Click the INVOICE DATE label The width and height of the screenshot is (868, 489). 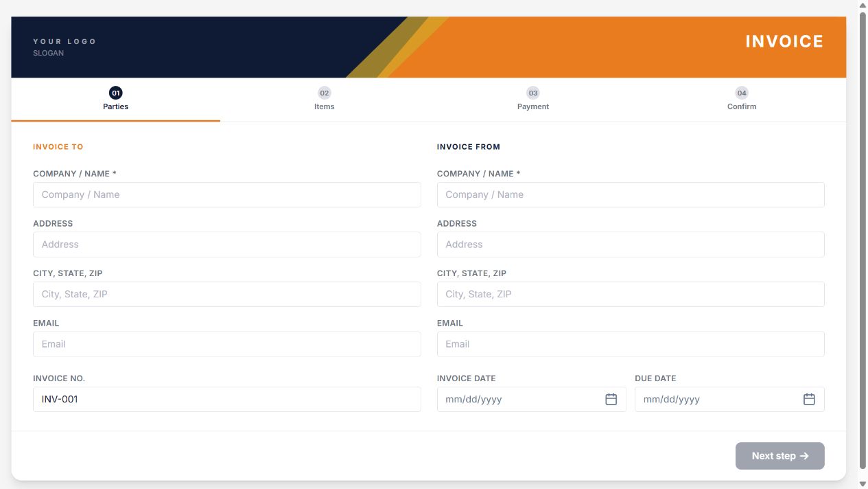[x=467, y=378]
